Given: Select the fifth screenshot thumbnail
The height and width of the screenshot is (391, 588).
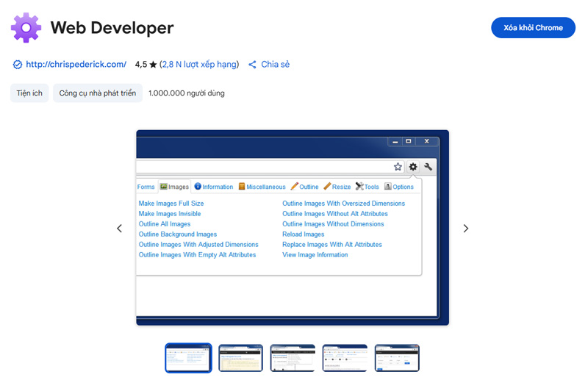Looking at the screenshot, I should 397,358.
